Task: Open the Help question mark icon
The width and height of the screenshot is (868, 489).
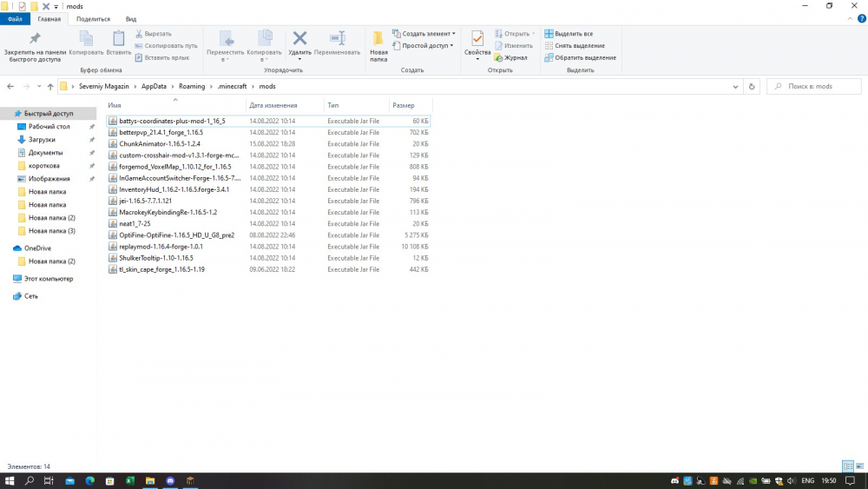Action: [861, 19]
